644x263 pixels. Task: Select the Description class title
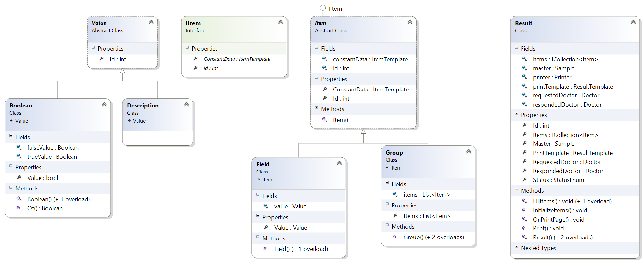point(143,106)
